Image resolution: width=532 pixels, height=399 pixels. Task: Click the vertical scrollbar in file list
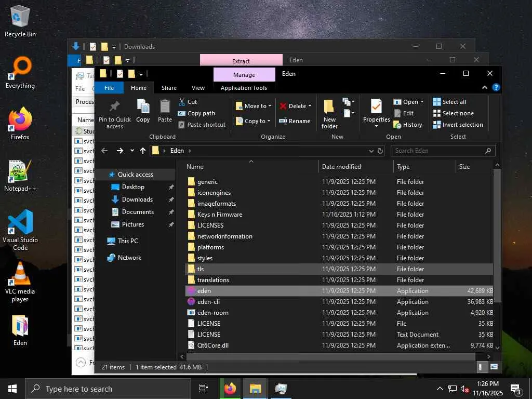(497, 235)
